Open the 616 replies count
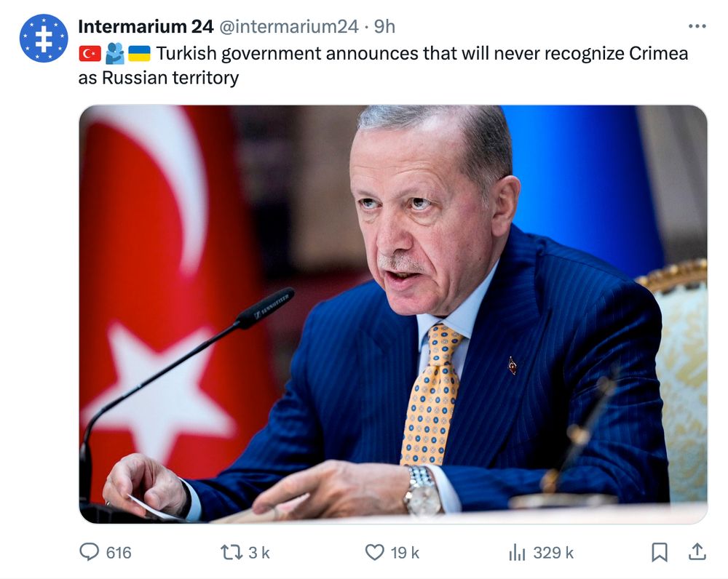This screenshot has height=579, width=728. (119, 553)
